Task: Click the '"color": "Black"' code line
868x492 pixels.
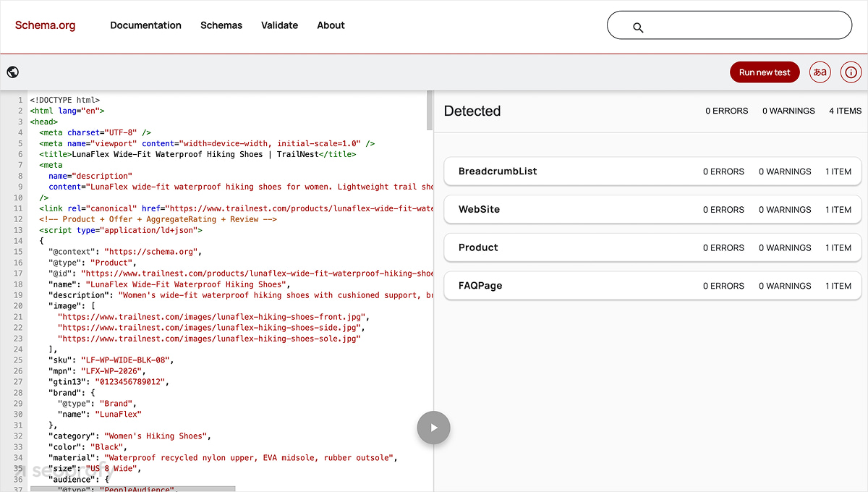Action: pyautogui.click(x=88, y=447)
